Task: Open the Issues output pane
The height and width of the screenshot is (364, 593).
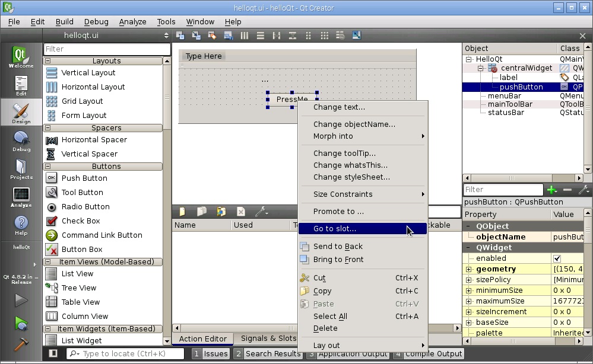Action: coord(211,353)
